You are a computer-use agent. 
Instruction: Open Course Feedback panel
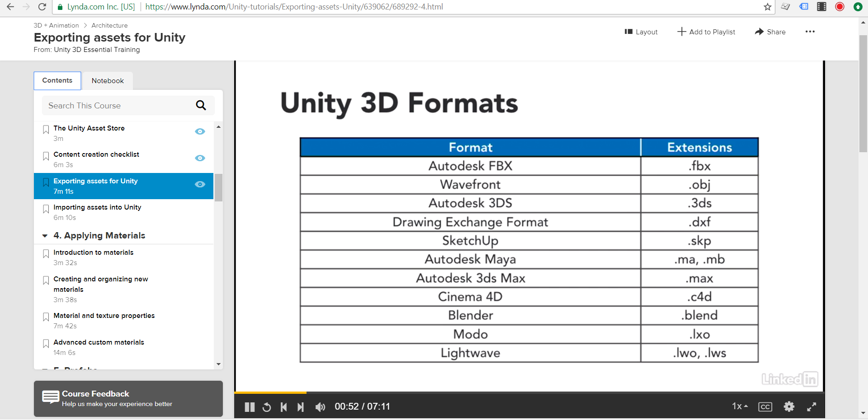(128, 398)
